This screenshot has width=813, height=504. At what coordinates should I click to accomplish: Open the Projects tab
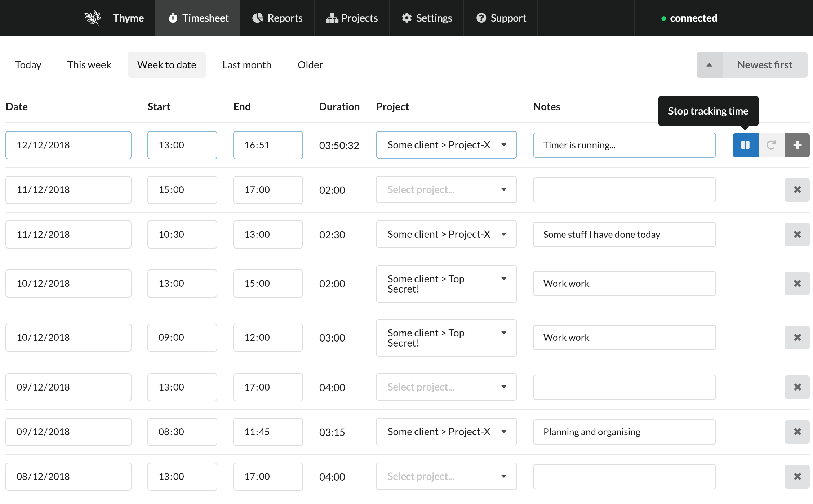352,18
